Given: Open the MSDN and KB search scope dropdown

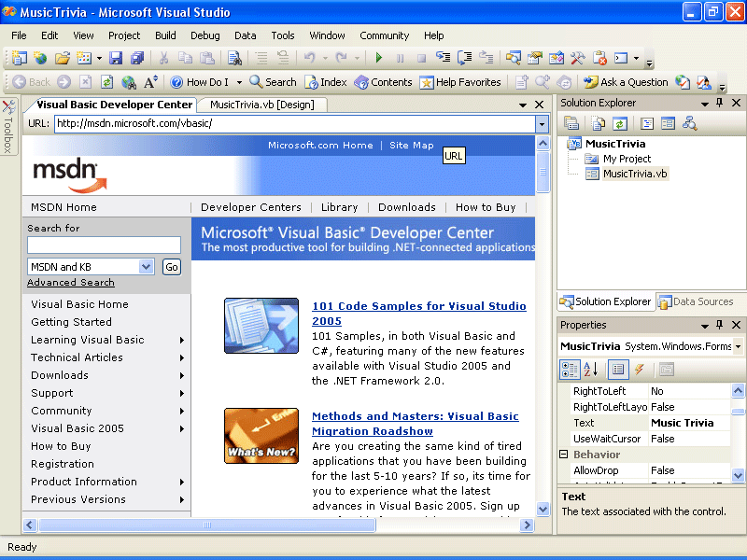Looking at the screenshot, I should pos(146,267).
